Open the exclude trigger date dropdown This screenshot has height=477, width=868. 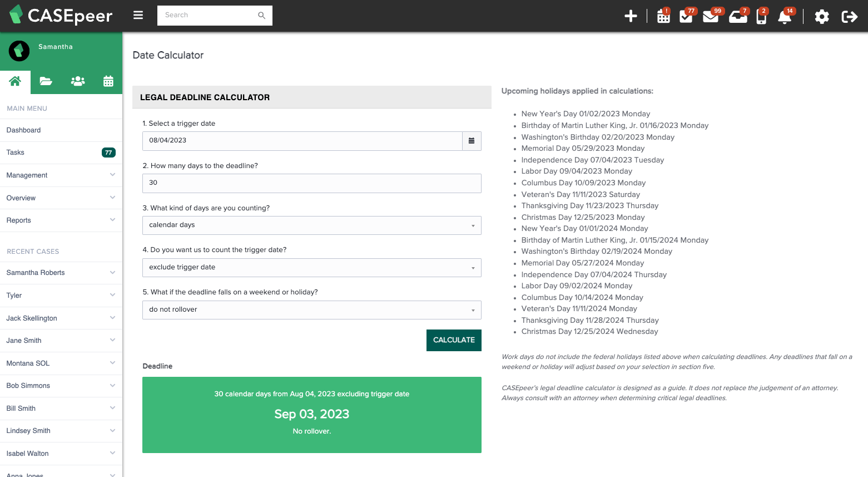(x=311, y=268)
